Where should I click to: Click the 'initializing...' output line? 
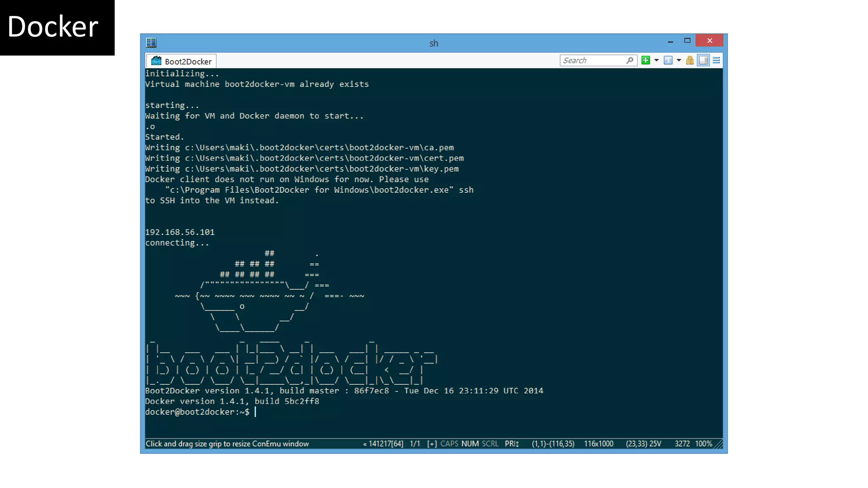[x=182, y=73]
